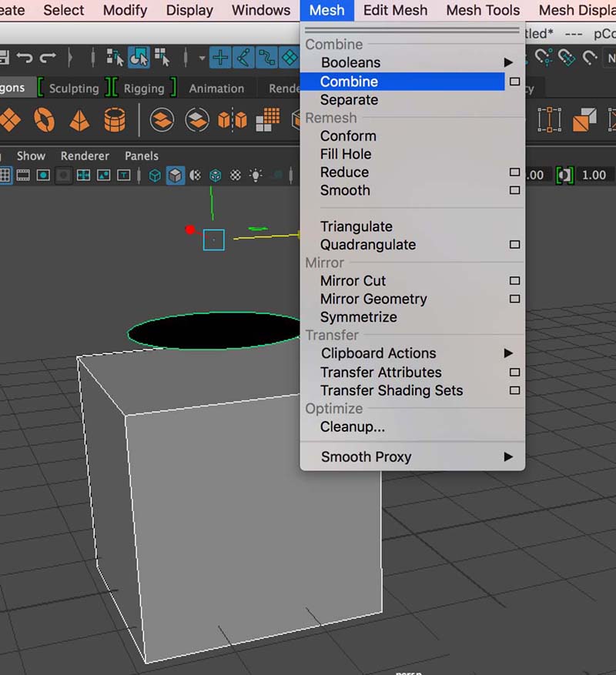The image size is (616, 675).
Task: Open the Display menu
Action: coord(189,10)
